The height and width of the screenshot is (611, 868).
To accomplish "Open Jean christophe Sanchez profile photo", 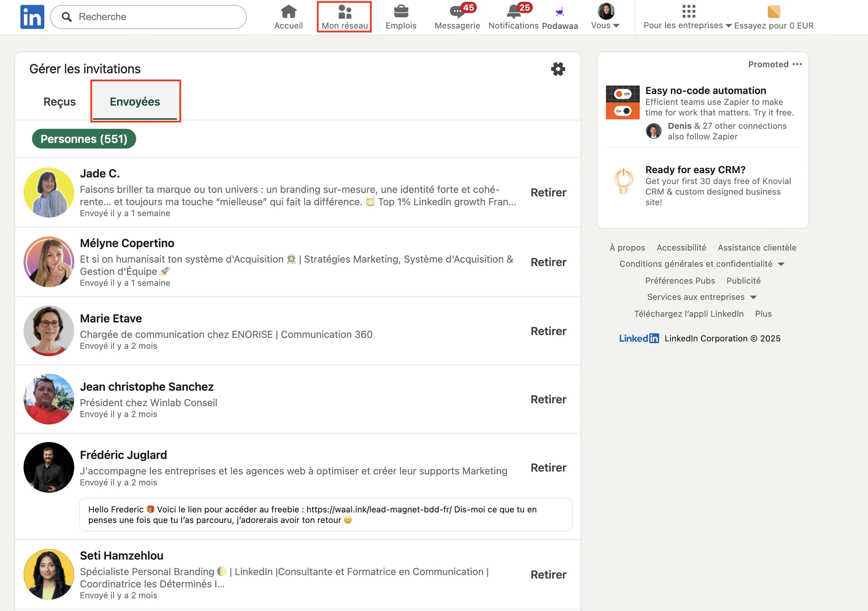I will tap(49, 399).
